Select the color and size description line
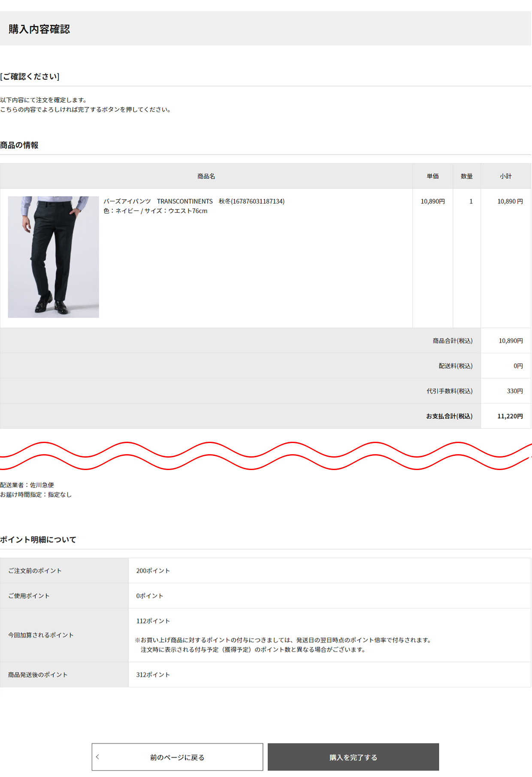This screenshot has height=777, width=532. pos(155,211)
